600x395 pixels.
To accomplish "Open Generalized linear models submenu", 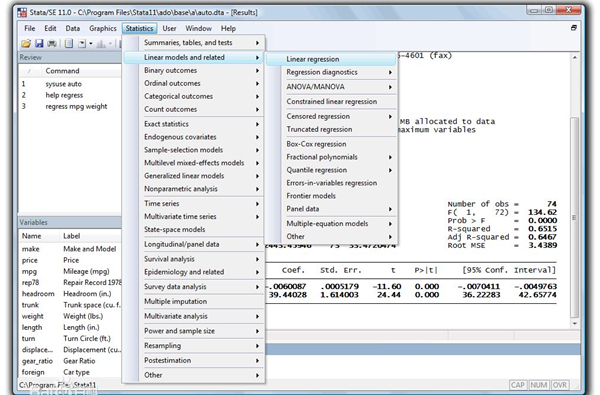I will click(x=193, y=176).
